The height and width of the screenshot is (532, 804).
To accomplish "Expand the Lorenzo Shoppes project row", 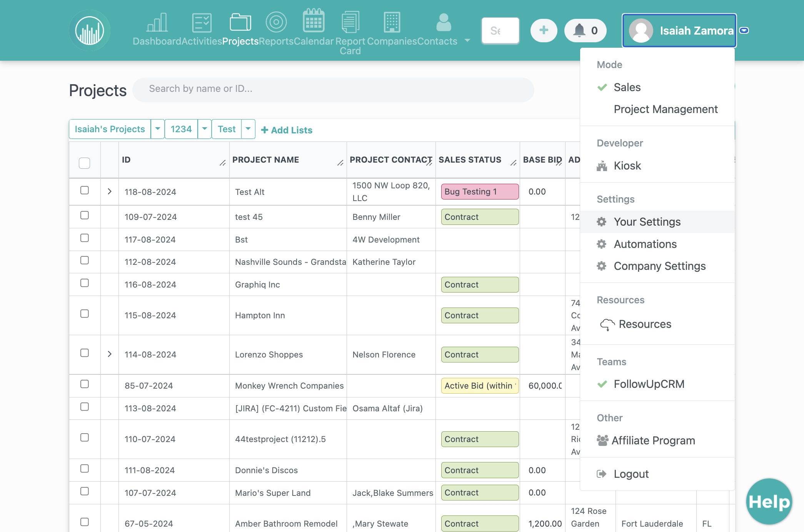I will click(110, 354).
